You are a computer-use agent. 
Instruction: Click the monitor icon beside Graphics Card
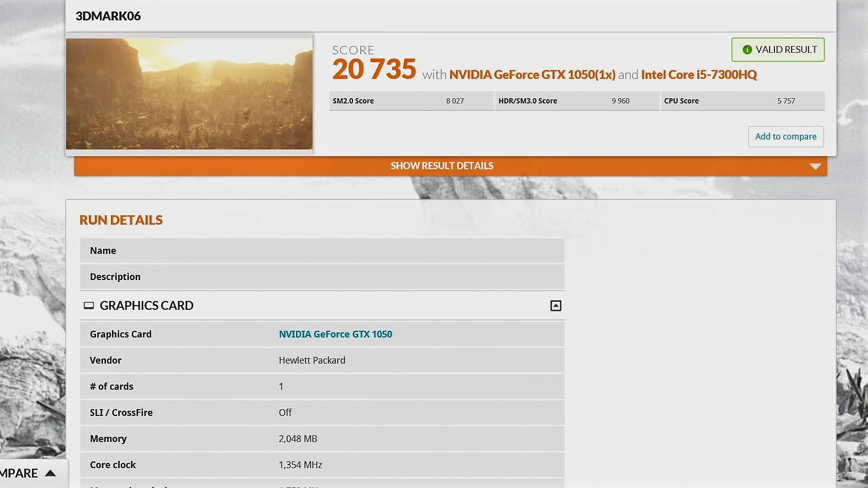[89, 306]
